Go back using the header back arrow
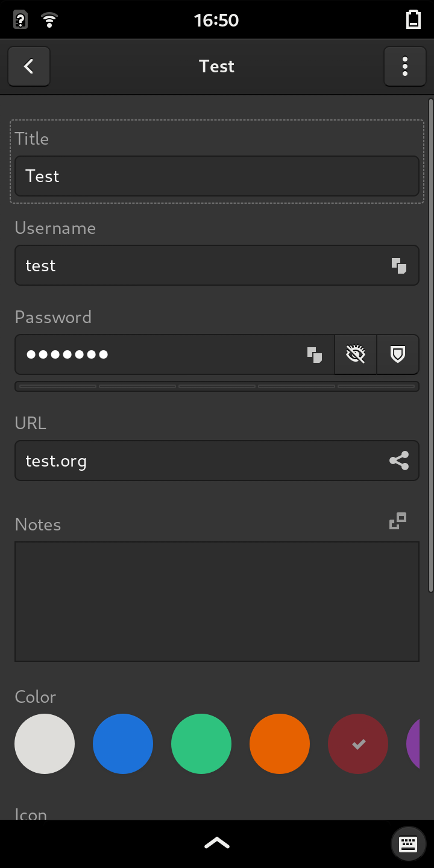 pos(29,66)
